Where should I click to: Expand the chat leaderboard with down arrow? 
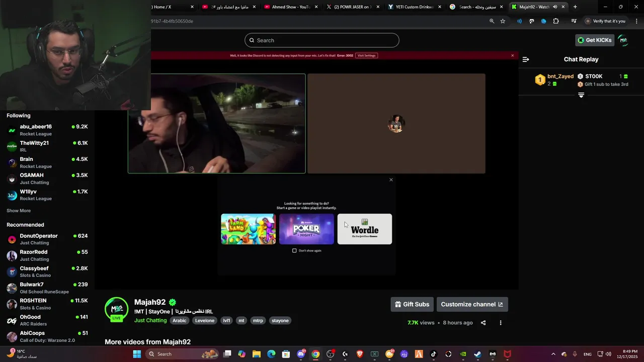pyautogui.click(x=581, y=95)
